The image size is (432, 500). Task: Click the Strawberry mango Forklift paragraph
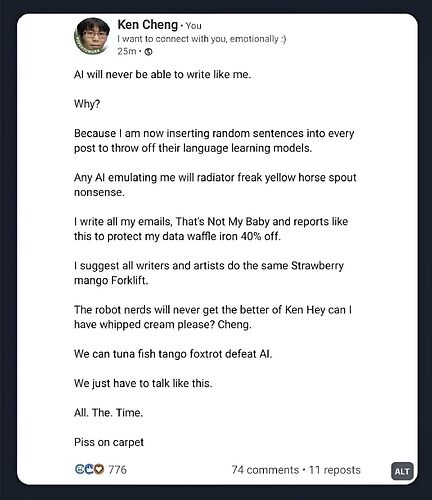click(x=209, y=273)
